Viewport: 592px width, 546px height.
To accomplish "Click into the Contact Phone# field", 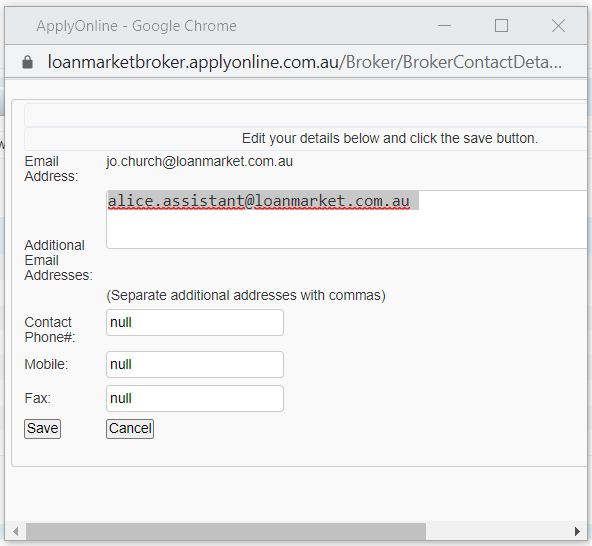I will [195, 322].
